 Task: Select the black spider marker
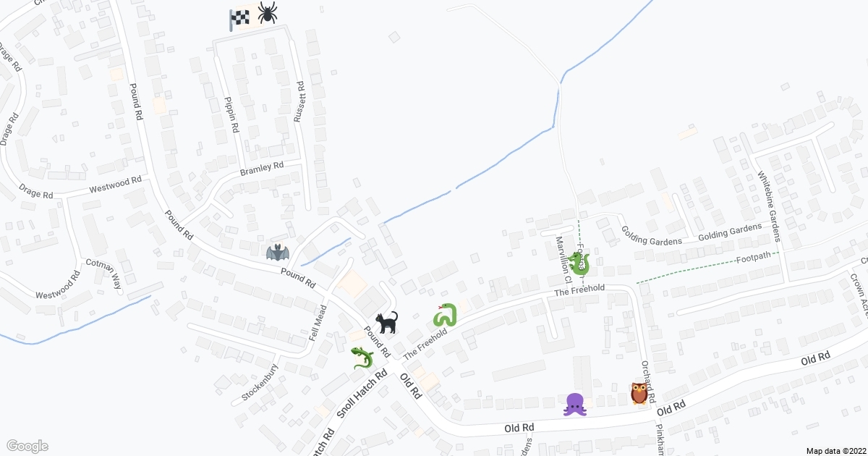coord(268,12)
